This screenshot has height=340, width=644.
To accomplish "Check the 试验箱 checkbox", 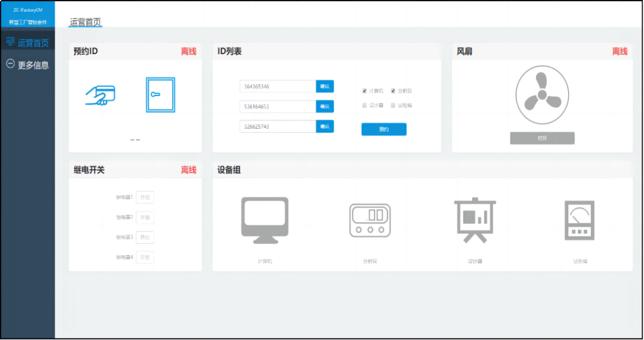I will (393, 106).
